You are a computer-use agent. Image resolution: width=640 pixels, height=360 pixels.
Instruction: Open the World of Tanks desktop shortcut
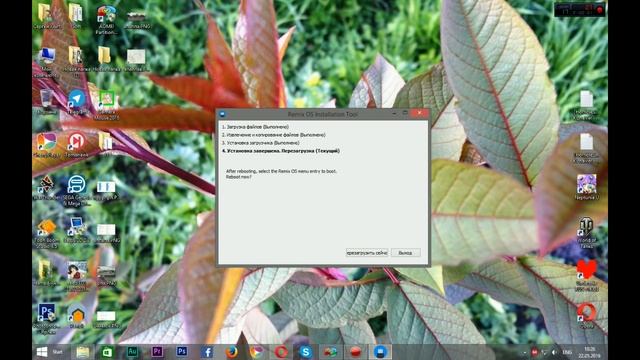click(587, 232)
